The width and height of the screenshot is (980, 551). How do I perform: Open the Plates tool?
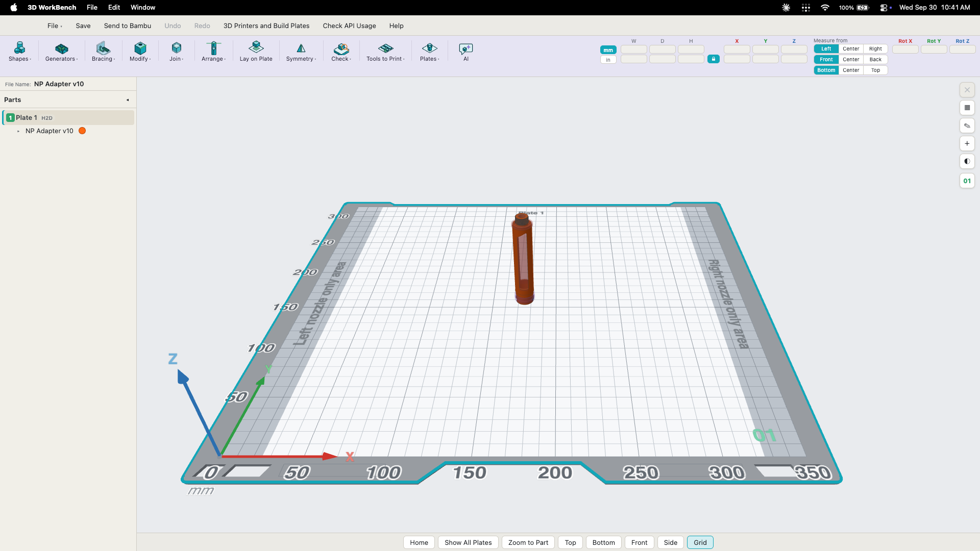(x=429, y=52)
